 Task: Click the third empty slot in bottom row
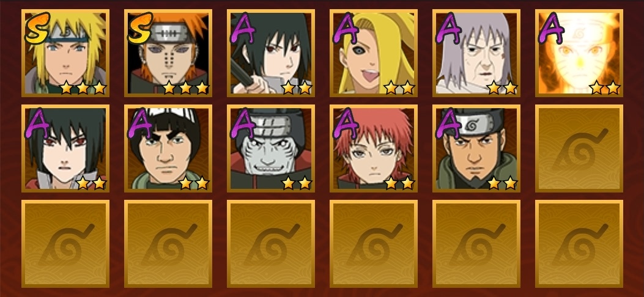(271, 244)
